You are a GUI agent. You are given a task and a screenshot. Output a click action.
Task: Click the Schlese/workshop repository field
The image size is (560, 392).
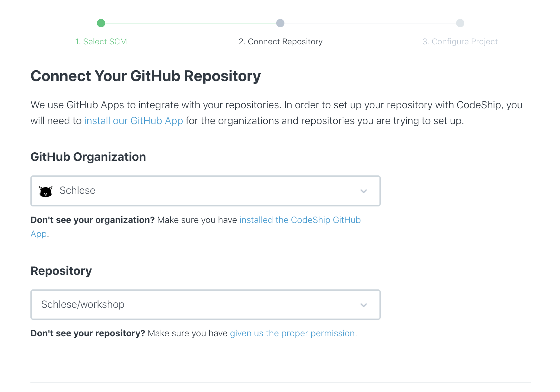click(206, 305)
